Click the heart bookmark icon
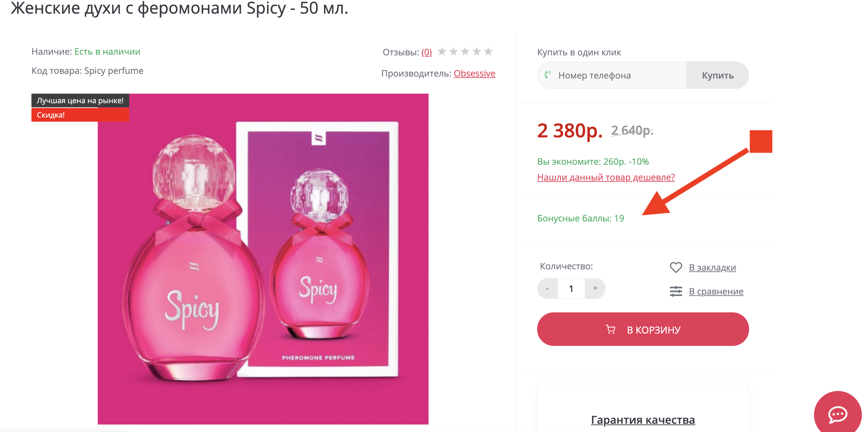 [x=676, y=267]
